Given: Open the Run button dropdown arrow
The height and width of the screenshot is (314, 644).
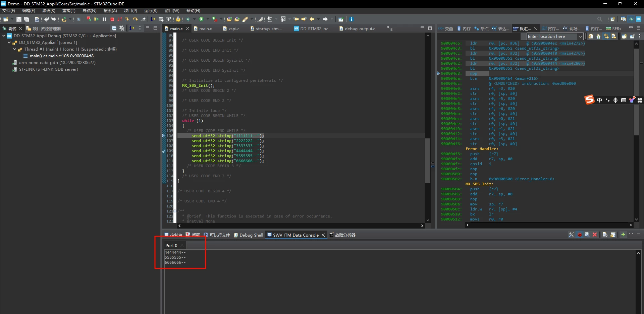Looking at the screenshot, I should coord(208,19).
